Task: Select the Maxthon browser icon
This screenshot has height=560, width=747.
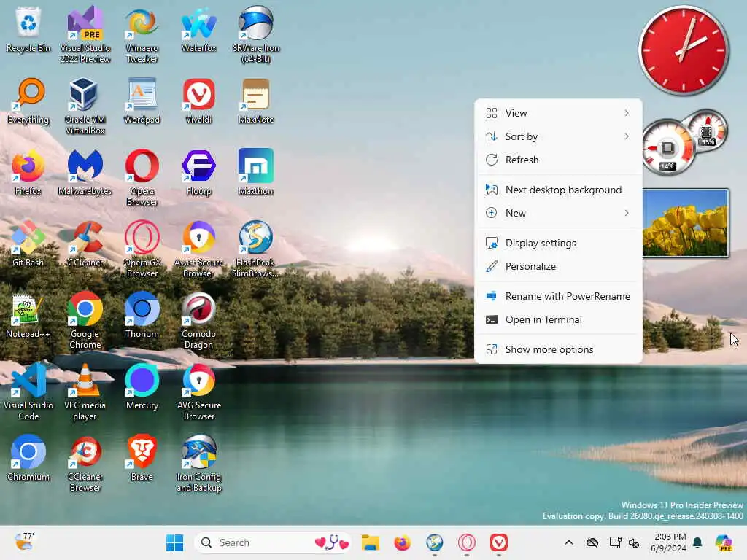Action: [256, 172]
